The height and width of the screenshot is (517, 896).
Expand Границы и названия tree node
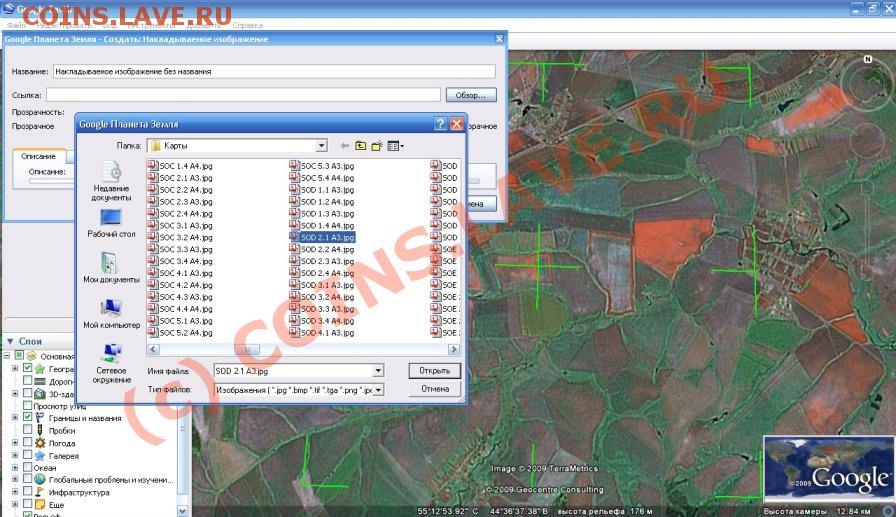(x=15, y=418)
